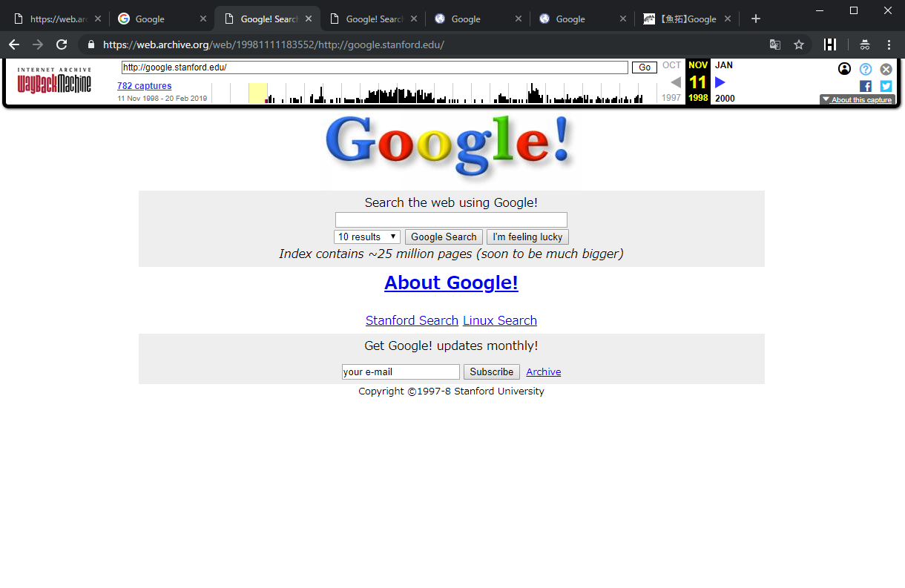Click the yellow day 11 capture date

[698, 82]
